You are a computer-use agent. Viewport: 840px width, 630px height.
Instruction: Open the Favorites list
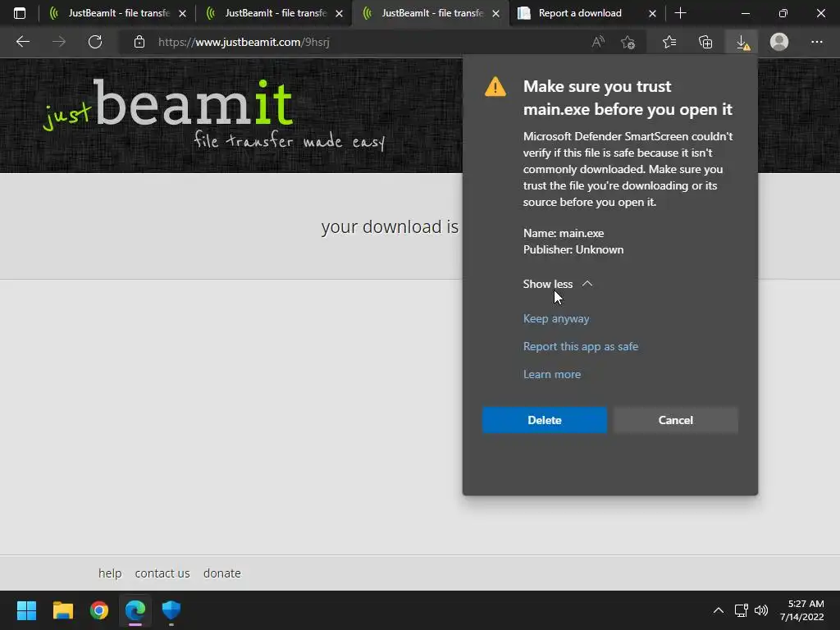tap(669, 42)
